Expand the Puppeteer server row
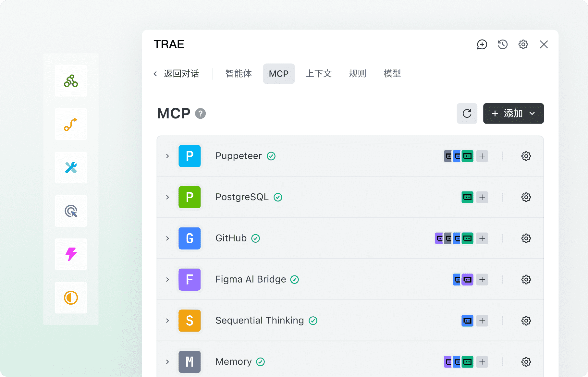 167,156
